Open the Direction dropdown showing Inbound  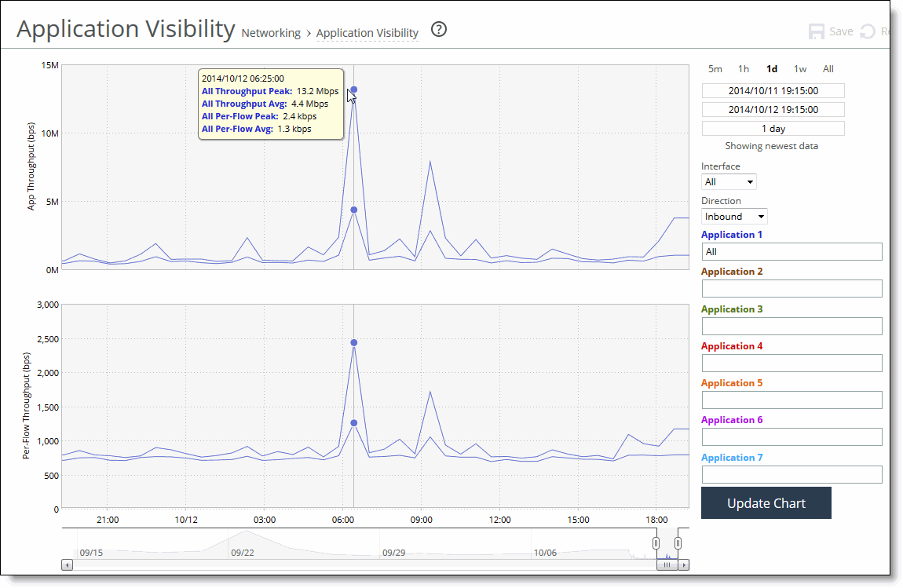coord(734,216)
